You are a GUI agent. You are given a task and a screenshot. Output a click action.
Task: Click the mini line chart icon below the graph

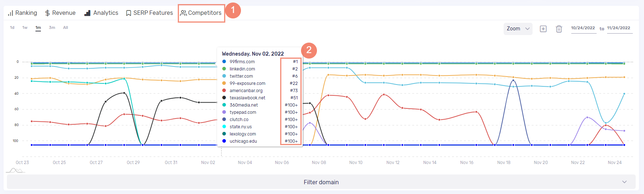click(16, 170)
